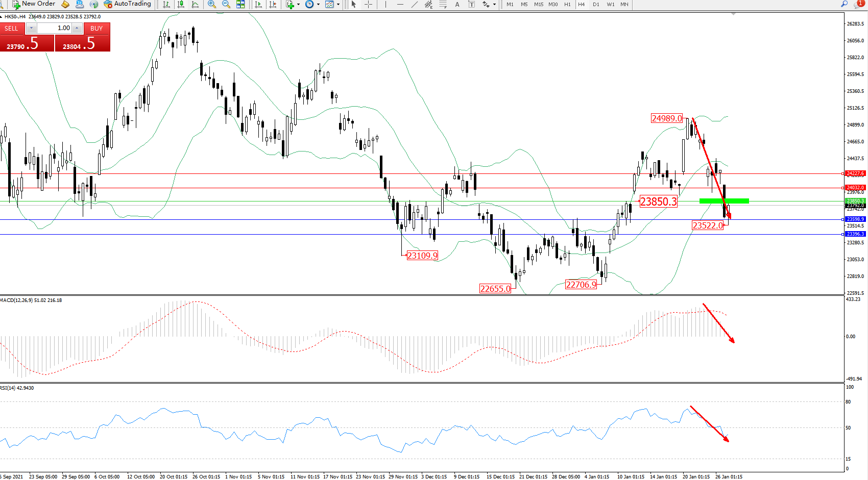The width and height of the screenshot is (868, 480).
Task: Open the Indicators list dropdown arrow
Action: coord(298,4)
